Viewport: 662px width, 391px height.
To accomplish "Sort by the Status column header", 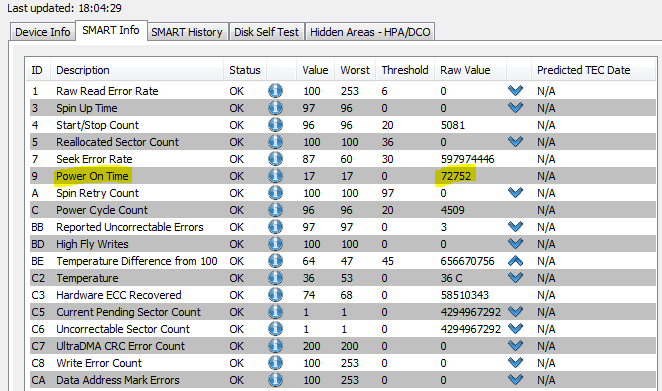I will coord(245,70).
